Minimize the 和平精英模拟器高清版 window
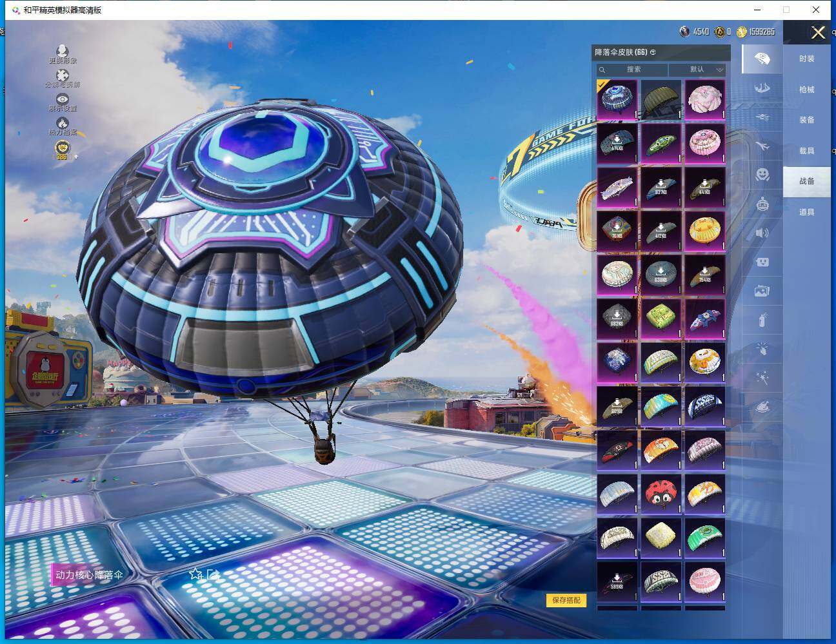The width and height of the screenshot is (836, 644). pyautogui.click(x=757, y=10)
